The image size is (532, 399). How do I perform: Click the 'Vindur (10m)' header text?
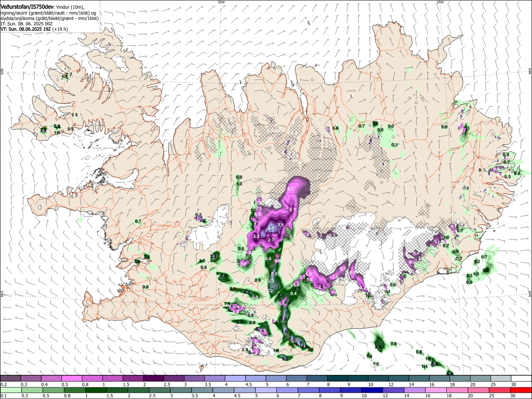point(70,7)
